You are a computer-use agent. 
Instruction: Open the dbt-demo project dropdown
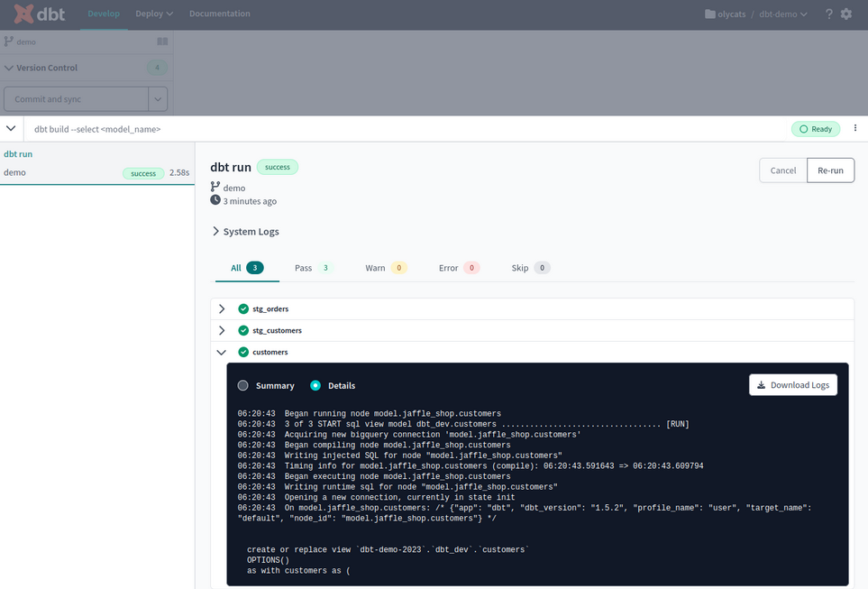[x=782, y=14]
